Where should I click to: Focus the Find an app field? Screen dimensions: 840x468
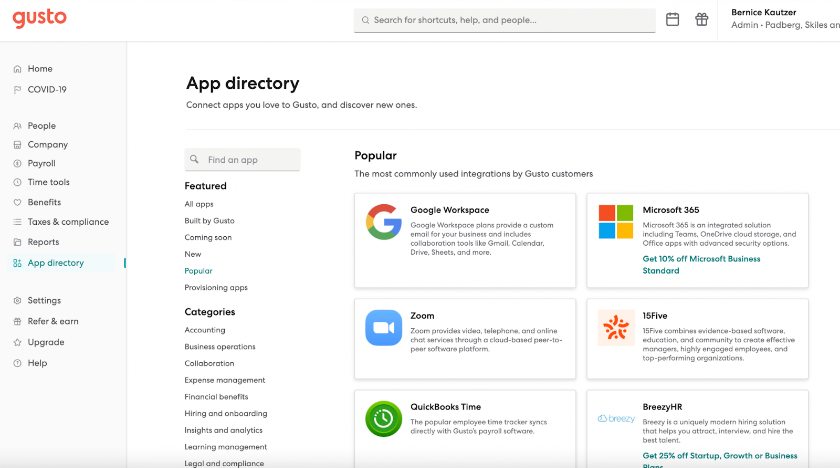pos(242,160)
